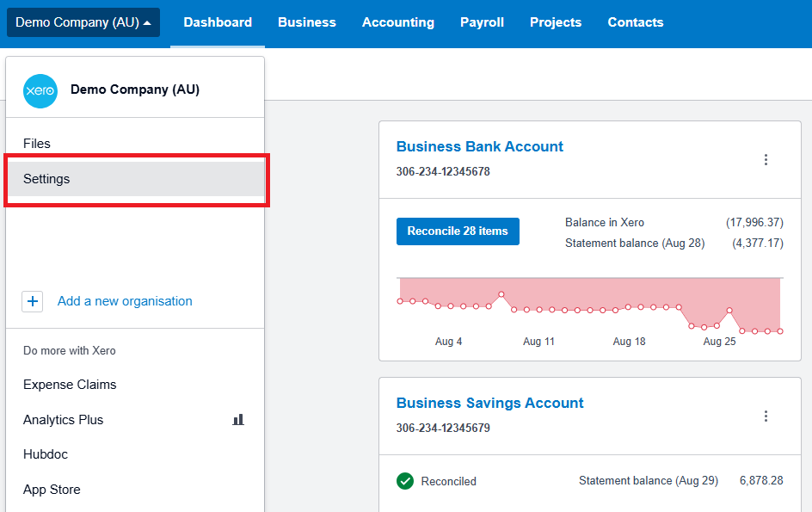Open the Business Savings Account link
Viewport: 812px width, 512px height.
point(490,404)
